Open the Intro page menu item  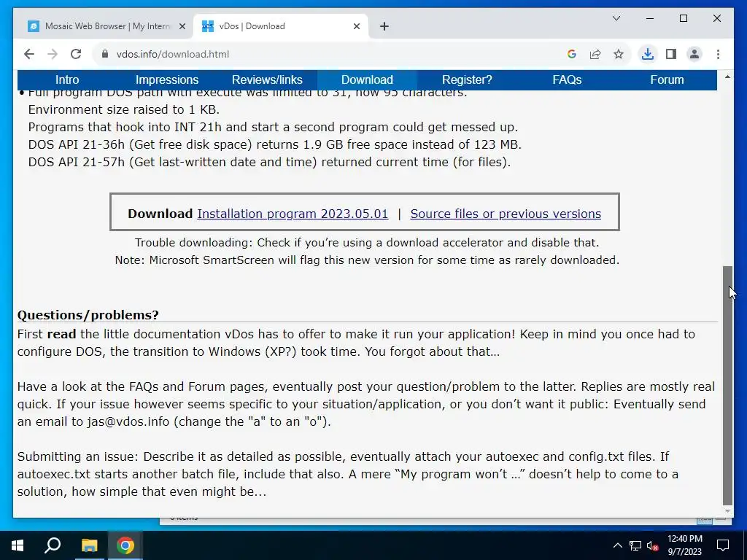67,79
